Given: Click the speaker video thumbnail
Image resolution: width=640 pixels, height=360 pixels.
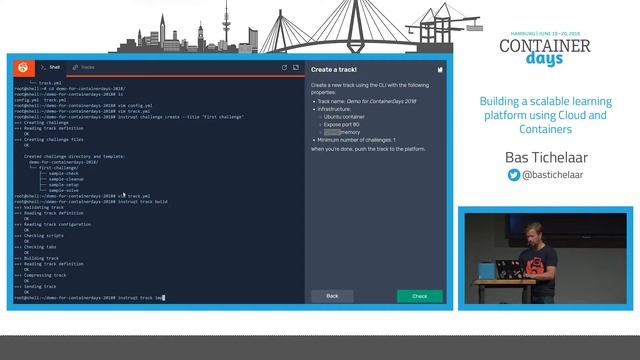Looking at the screenshot, I should pos(545,258).
